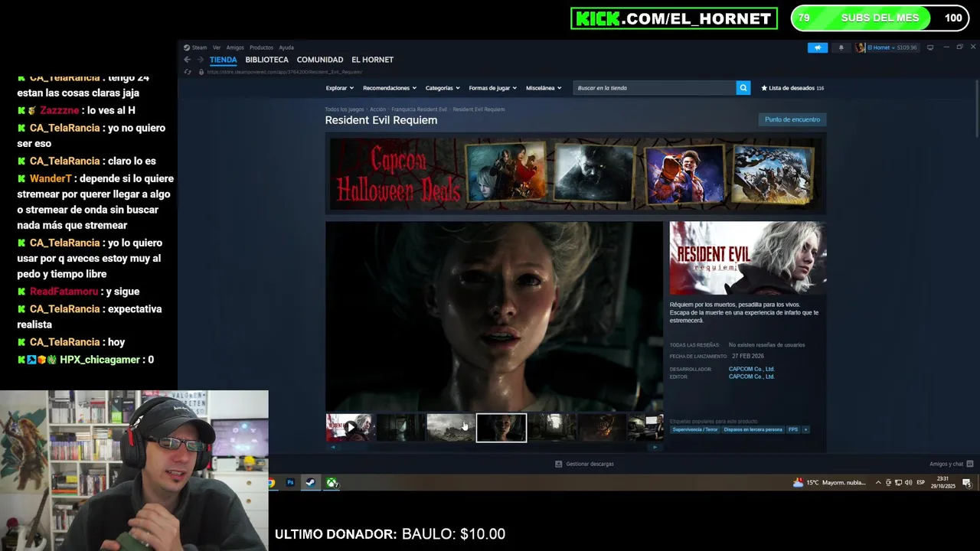Click the Resident Evil Requiem cover image
The width and height of the screenshot is (980, 551).
click(748, 258)
